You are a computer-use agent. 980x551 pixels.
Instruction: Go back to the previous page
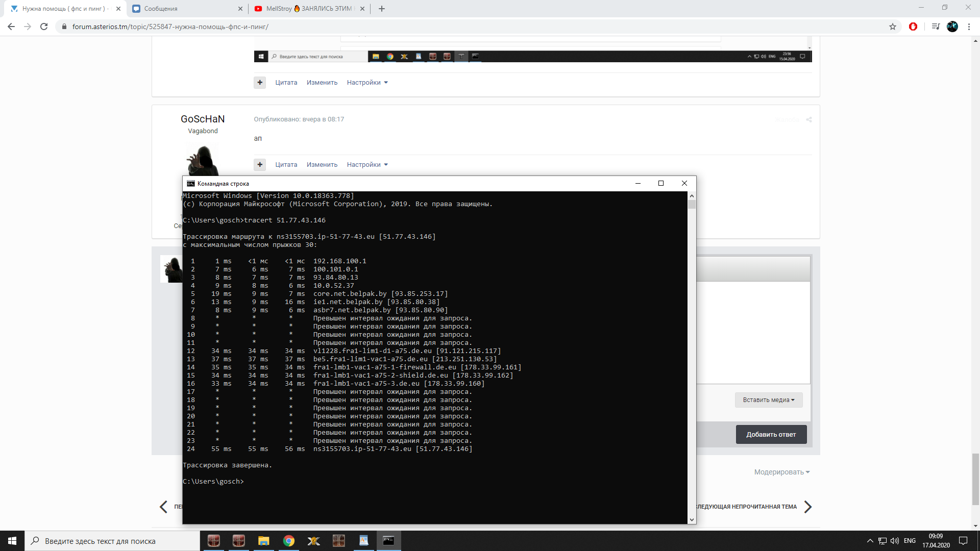point(11,27)
